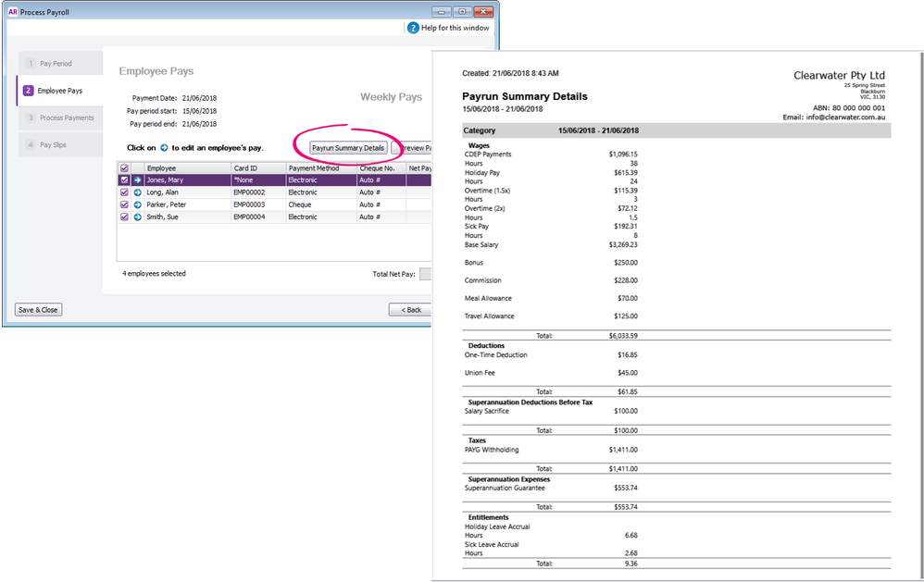Click the edit arrow for Jones, Mary
The height and width of the screenshot is (582, 924).
point(137,180)
